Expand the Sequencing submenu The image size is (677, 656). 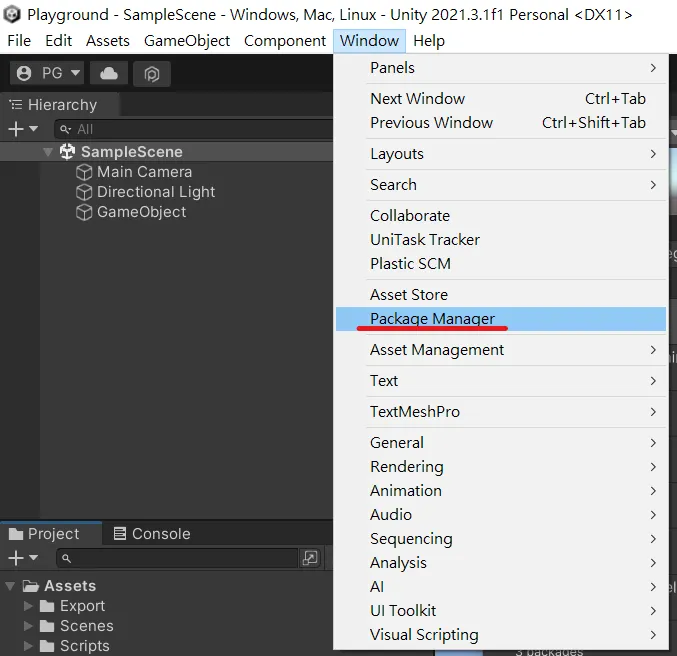501,539
